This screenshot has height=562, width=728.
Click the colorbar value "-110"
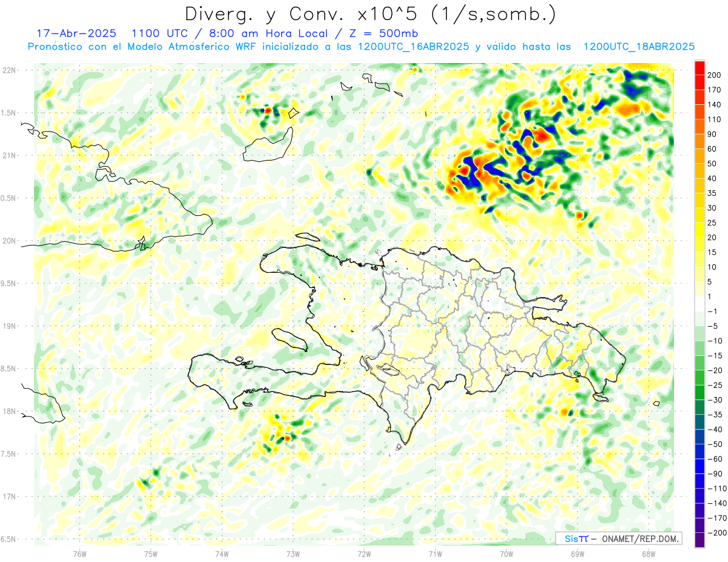point(718,489)
